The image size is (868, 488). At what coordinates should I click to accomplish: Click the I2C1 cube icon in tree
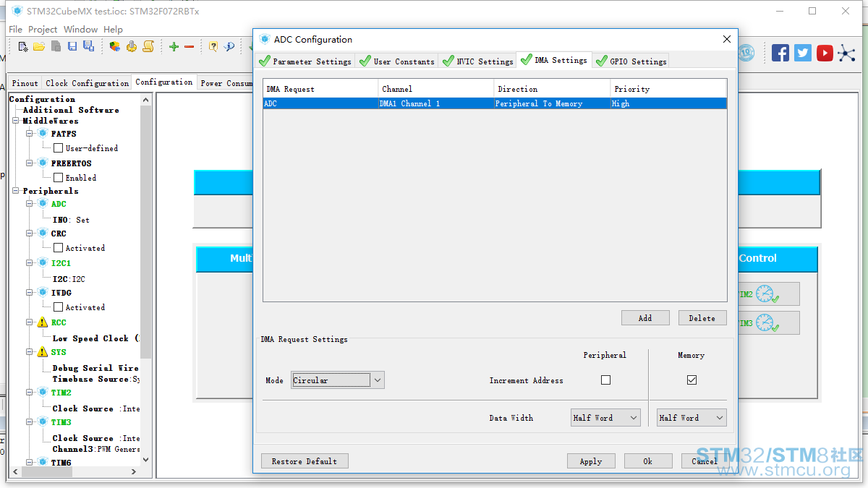pos(43,263)
